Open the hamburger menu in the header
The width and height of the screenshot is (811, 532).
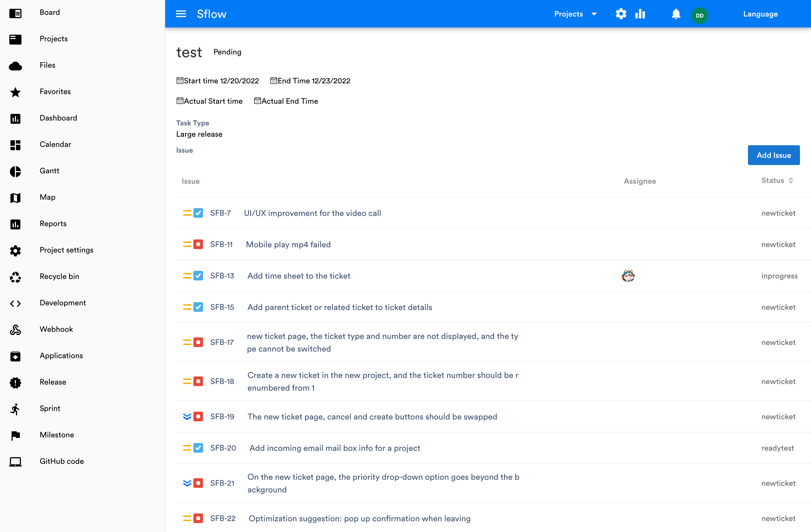click(x=181, y=14)
